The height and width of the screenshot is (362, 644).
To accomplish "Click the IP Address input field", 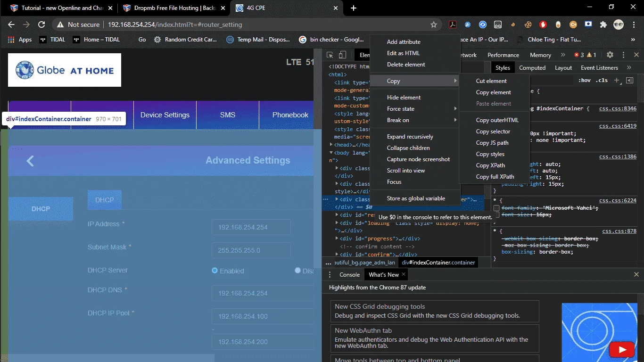I will (251, 227).
